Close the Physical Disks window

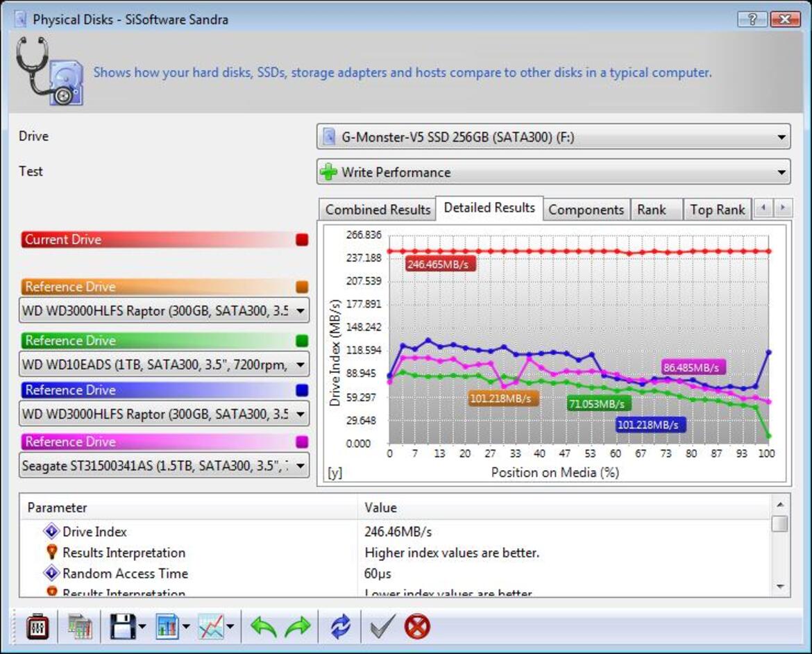785,19
